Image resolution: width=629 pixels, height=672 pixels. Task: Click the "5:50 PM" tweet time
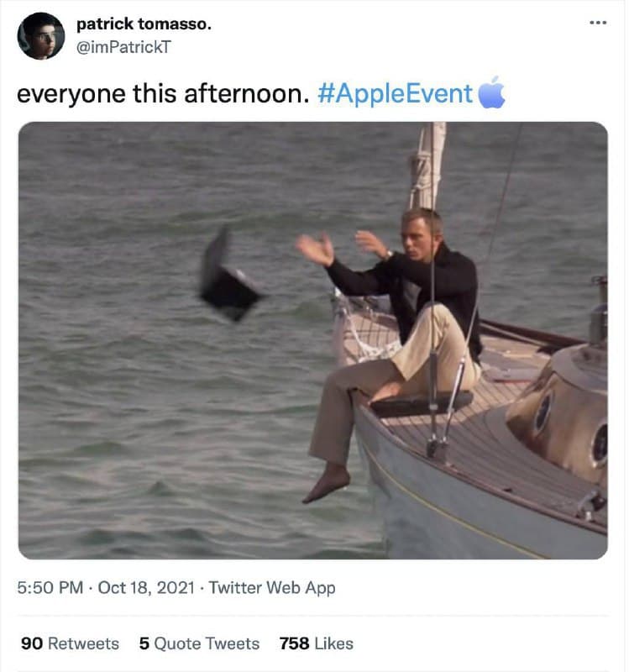tap(50, 588)
